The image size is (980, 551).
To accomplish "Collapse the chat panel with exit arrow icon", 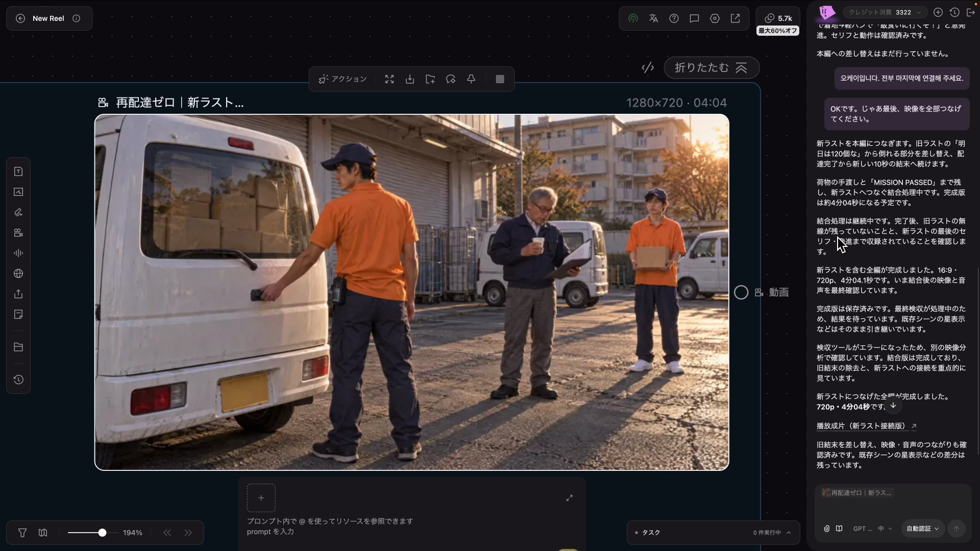I will [971, 12].
